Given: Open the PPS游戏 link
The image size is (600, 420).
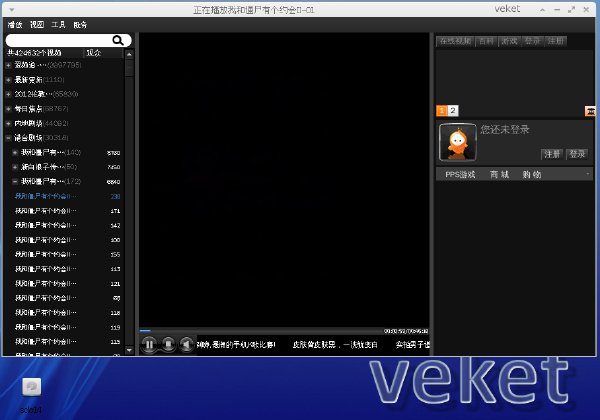Looking at the screenshot, I should coord(460,175).
